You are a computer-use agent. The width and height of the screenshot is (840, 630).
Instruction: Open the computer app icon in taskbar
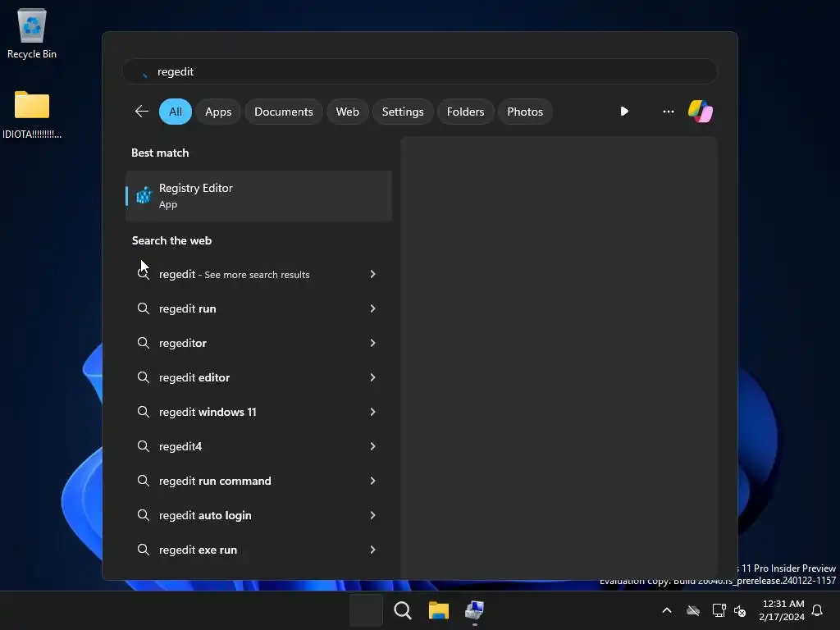(x=475, y=610)
